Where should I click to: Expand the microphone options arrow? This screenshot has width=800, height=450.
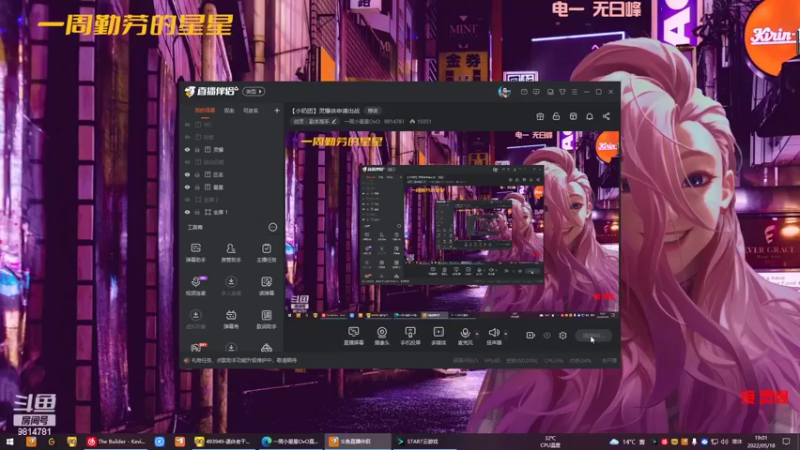477,334
